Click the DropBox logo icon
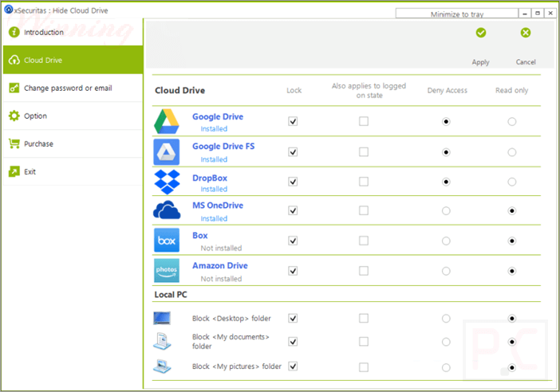Screen dimensions: 560x392 (167, 182)
